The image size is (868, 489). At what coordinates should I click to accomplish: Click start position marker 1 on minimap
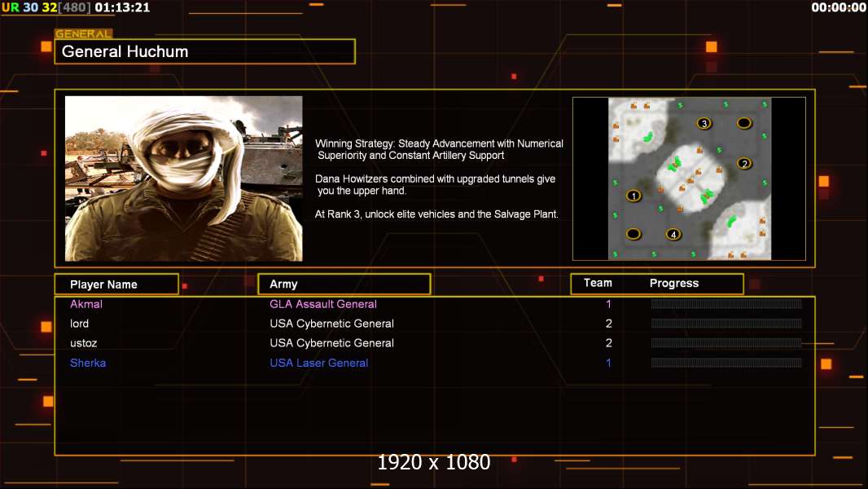tap(633, 196)
